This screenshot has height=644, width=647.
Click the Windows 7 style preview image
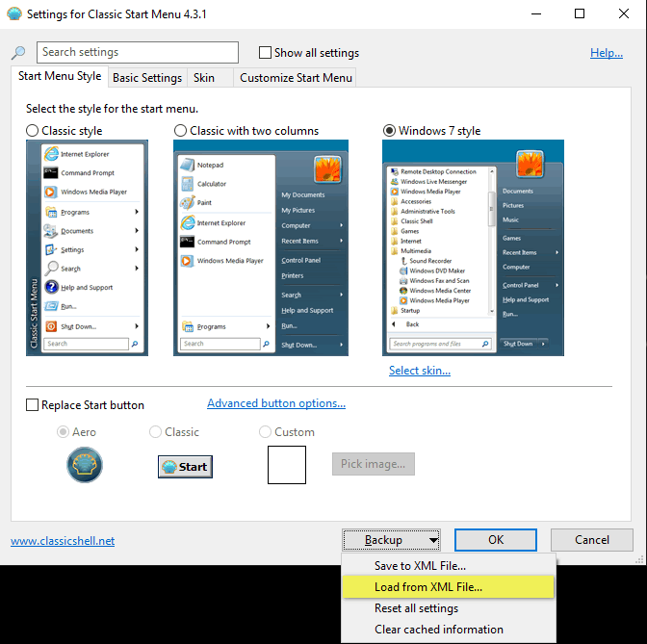[473, 247]
